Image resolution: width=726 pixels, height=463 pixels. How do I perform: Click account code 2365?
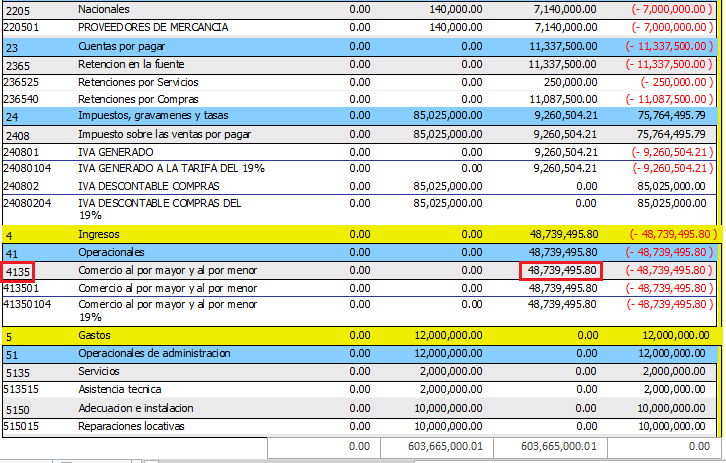(x=18, y=65)
